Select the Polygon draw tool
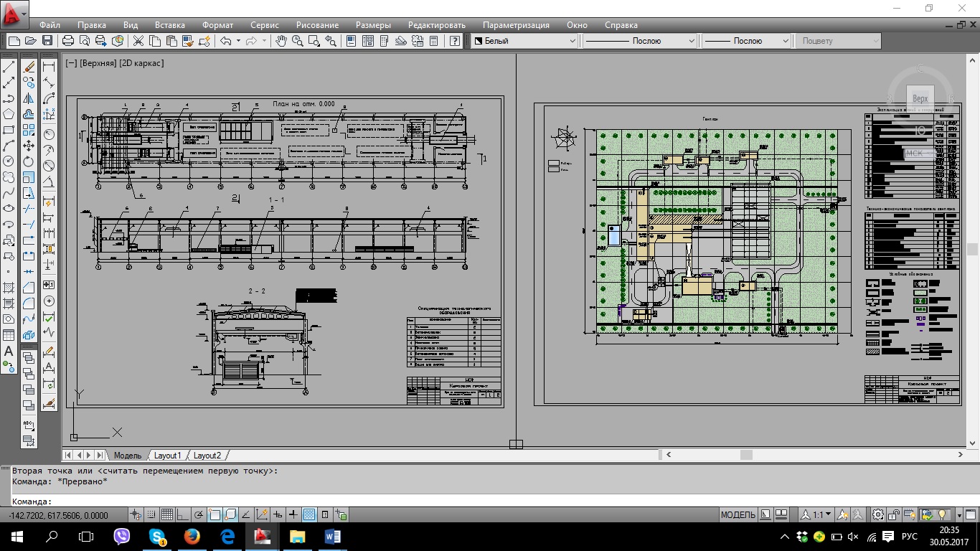 pyautogui.click(x=9, y=114)
